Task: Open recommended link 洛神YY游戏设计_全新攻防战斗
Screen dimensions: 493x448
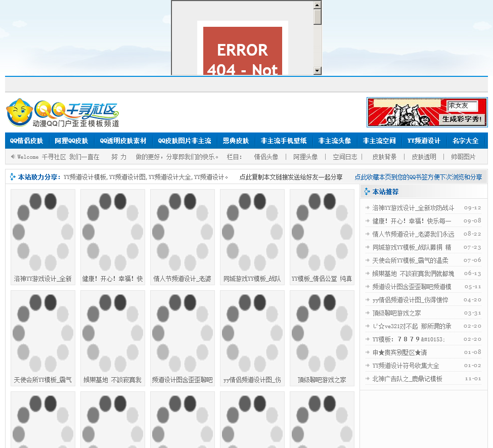Action: pos(413,208)
